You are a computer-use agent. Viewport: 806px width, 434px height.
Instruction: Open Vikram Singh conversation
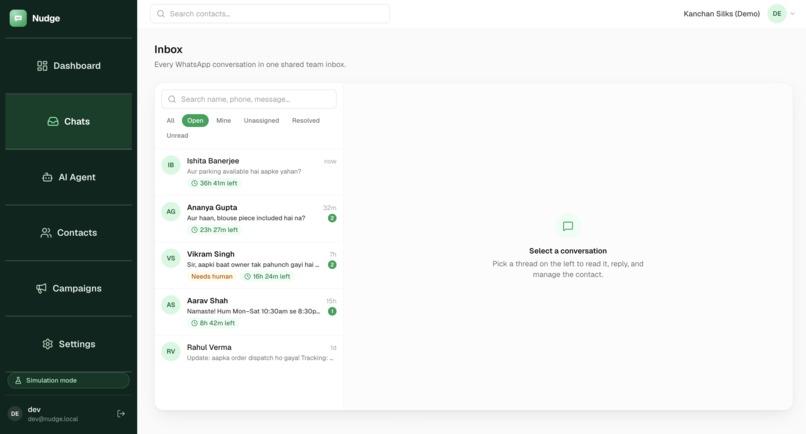(x=249, y=265)
